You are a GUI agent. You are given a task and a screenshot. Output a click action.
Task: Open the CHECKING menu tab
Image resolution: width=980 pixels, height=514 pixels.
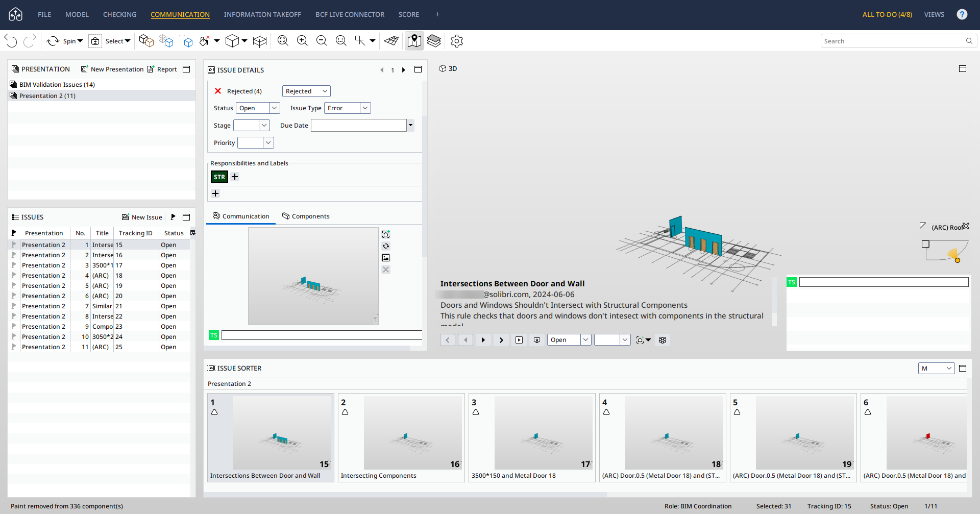pyautogui.click(x=119, y=14)
